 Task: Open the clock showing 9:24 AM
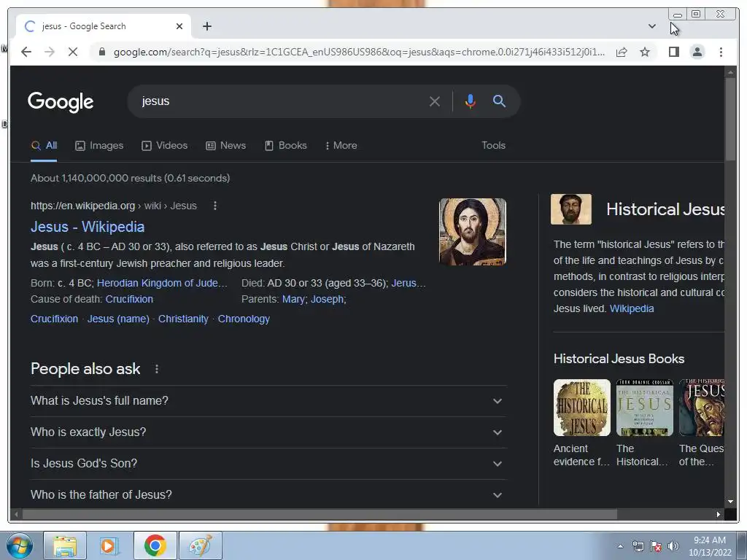(x=710, y=546)
